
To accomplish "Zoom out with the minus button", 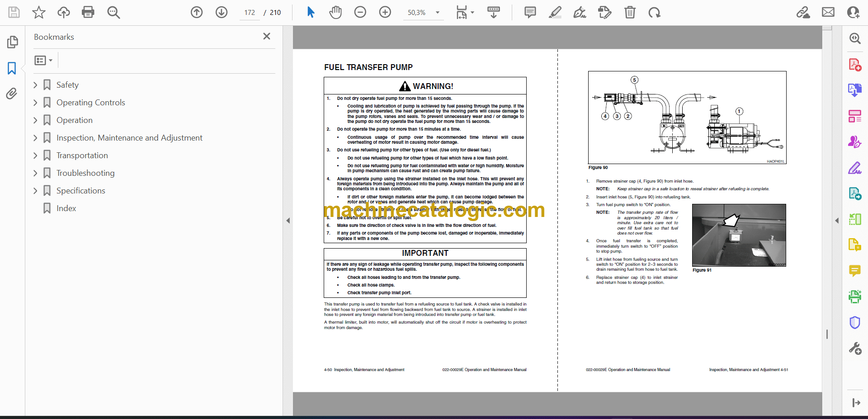I will click(360, 12).
